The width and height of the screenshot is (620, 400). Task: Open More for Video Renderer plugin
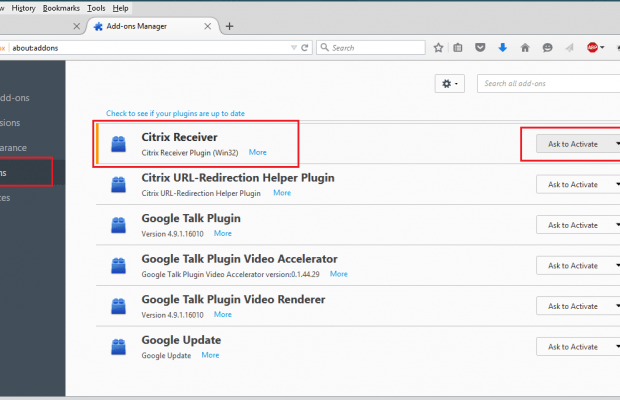(223, 314)
